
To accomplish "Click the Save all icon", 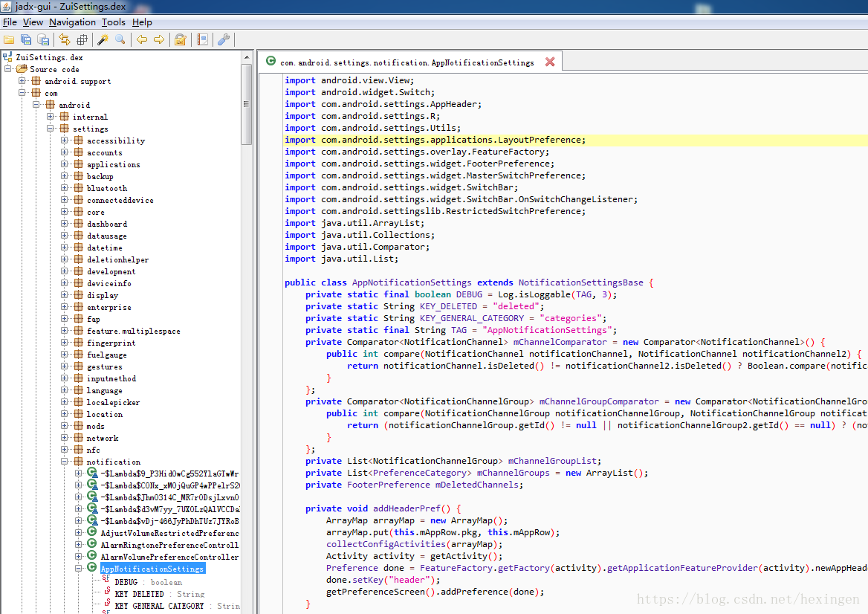I will click(26, 39).
